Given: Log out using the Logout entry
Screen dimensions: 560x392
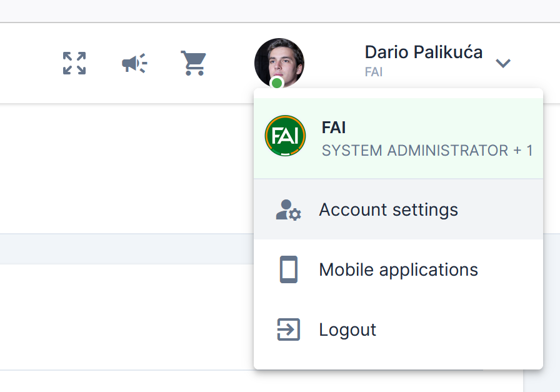Looking at the screenshot, I should [347, 329].
